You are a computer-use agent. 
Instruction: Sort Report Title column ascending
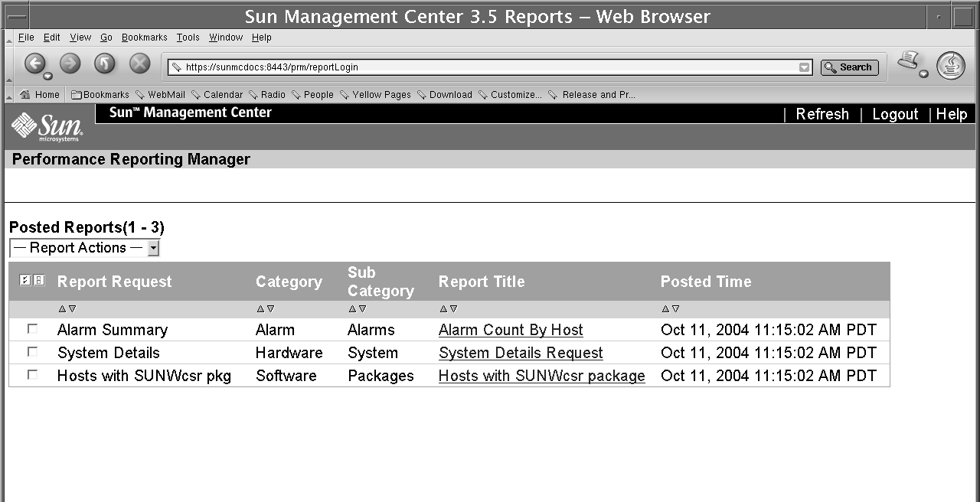click(443, 309)
